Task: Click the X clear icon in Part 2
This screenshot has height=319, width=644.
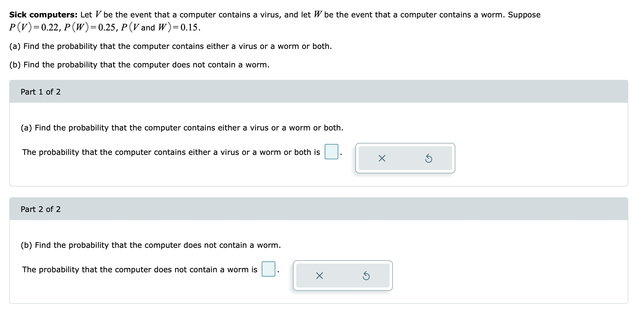Action: [320, 276]
